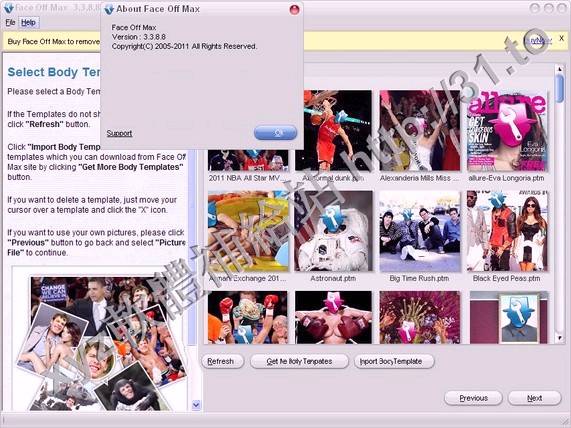Dismiss the yellow purchase banner with X
The width and height of the screenshot is (571, 428).
point(562,38)
